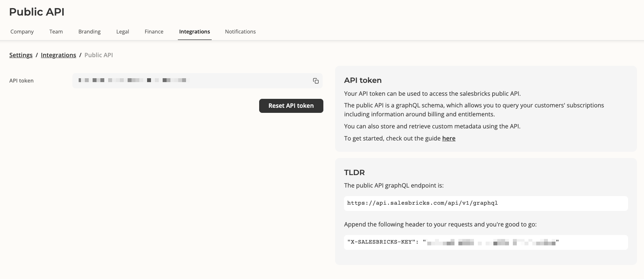
Task: Open the Branding tab
Action: [89, 32]
